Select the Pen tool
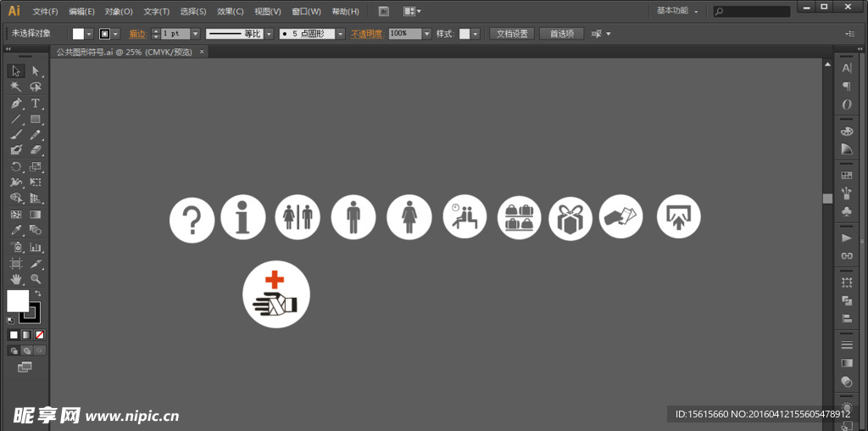This screenshot has height=431, width=868. [x=16, y=103]
